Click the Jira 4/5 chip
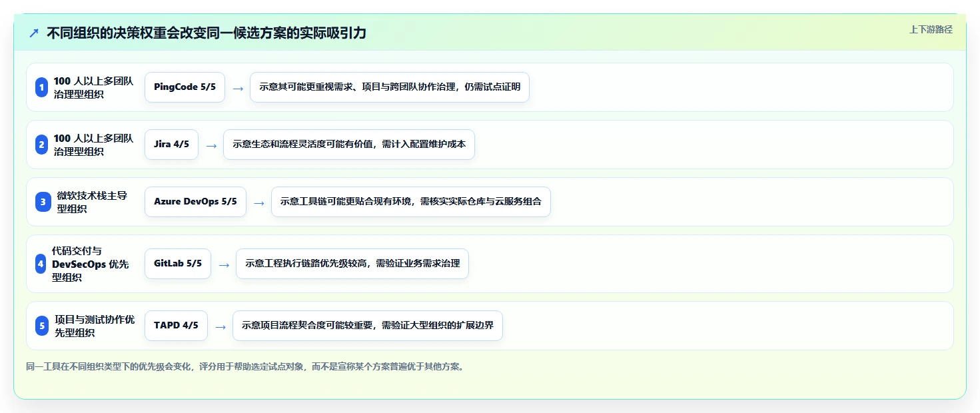Viewport: 980px width, 413px height. coord(171,145)
